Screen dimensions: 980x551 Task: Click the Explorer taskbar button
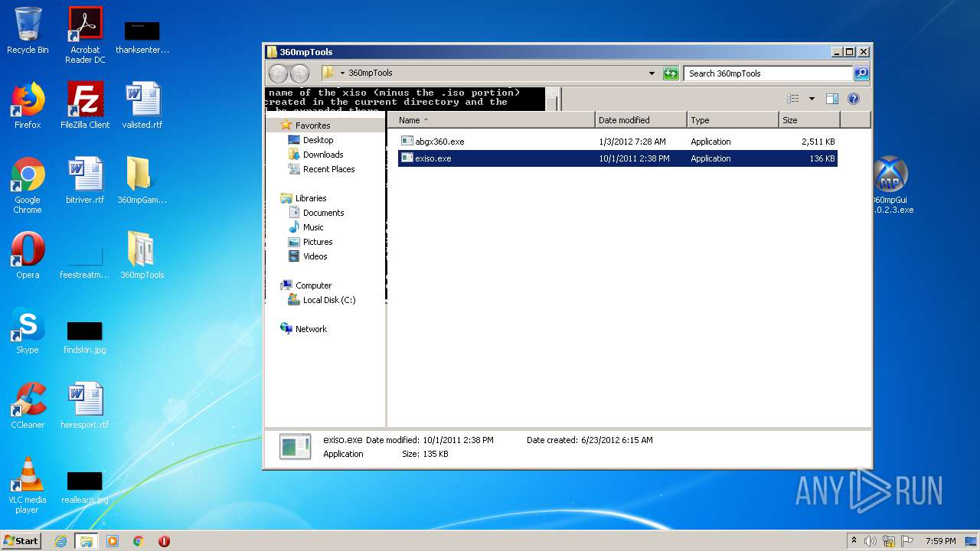click(87, 541)
